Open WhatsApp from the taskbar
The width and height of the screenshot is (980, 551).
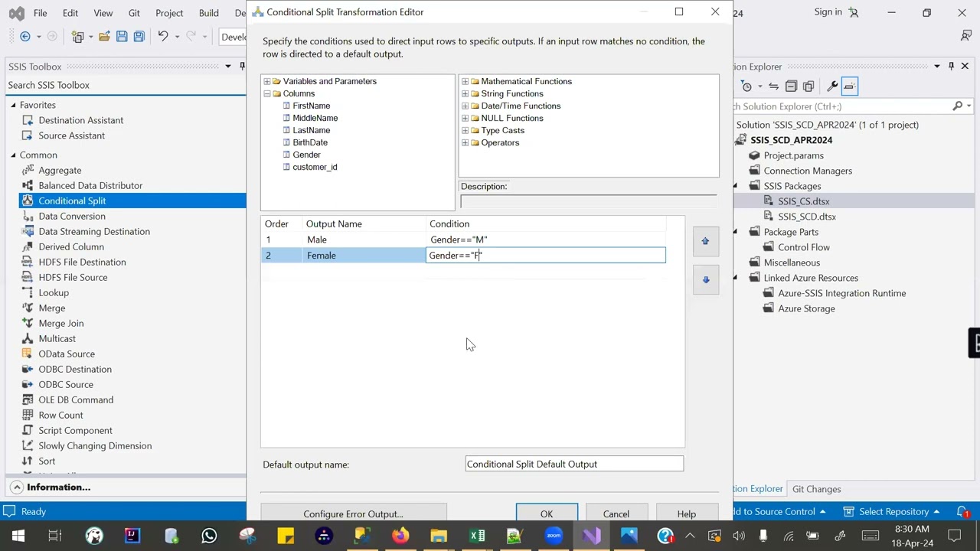pos(209,536)
